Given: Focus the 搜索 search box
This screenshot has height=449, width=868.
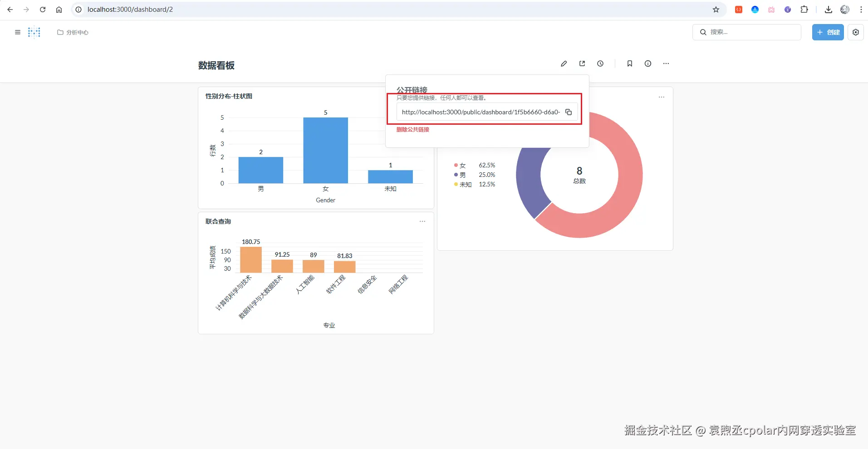Looking at the screenshot, I should [x=747, y=32].
